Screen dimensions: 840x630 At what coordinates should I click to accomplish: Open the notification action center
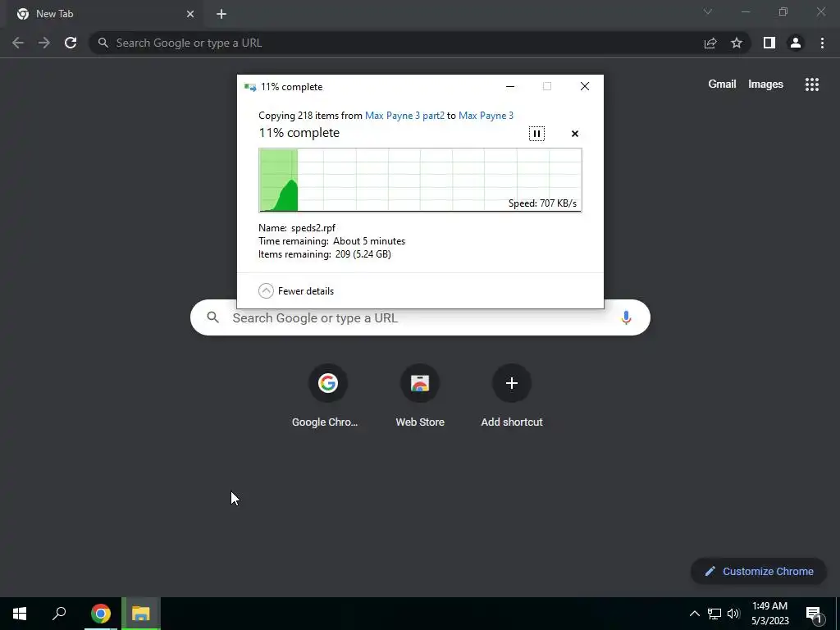pos(814,614)
